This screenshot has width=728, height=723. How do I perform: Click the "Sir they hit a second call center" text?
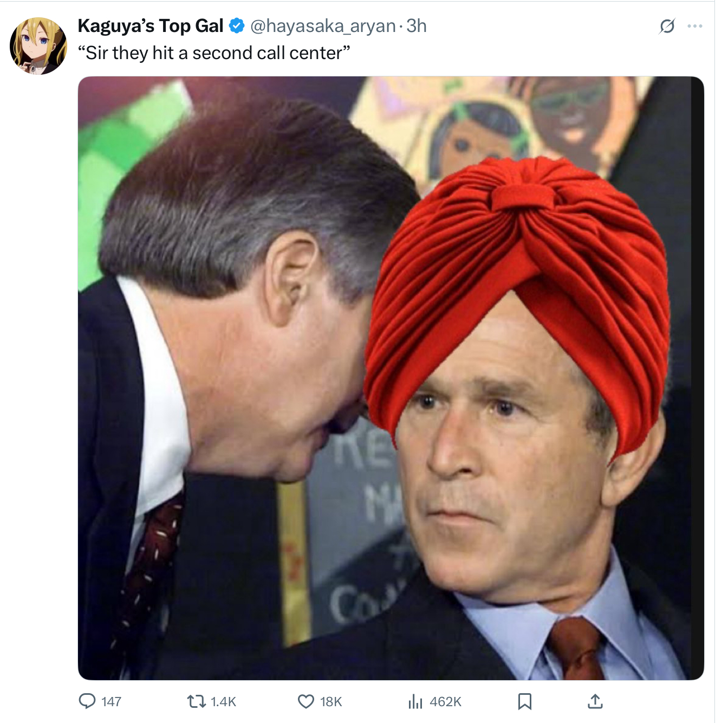coord(214,53)
